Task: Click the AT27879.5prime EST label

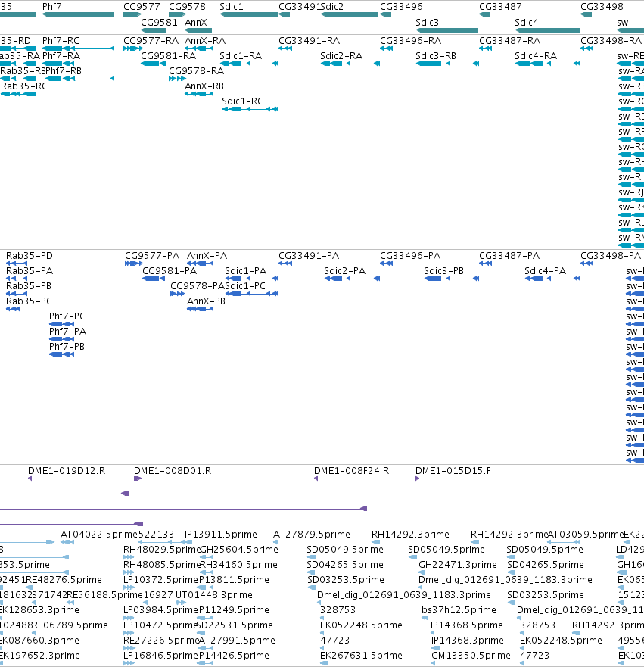Action: 312,535
